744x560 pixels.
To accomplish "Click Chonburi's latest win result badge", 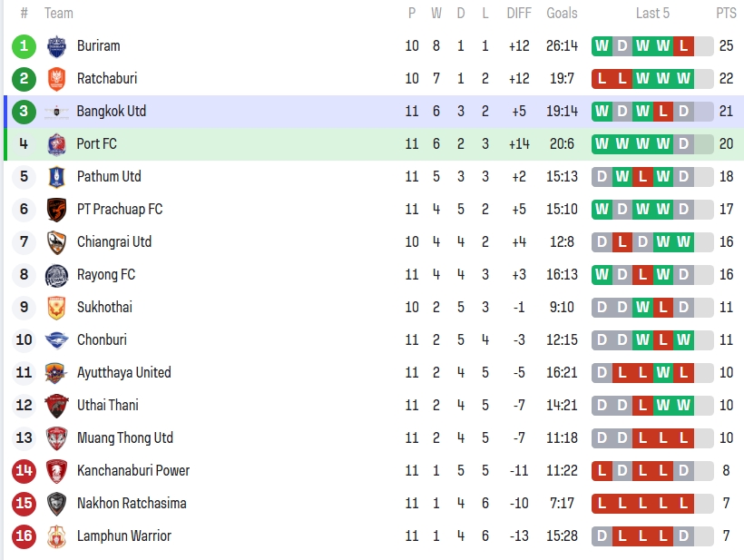I will point(684,340).
